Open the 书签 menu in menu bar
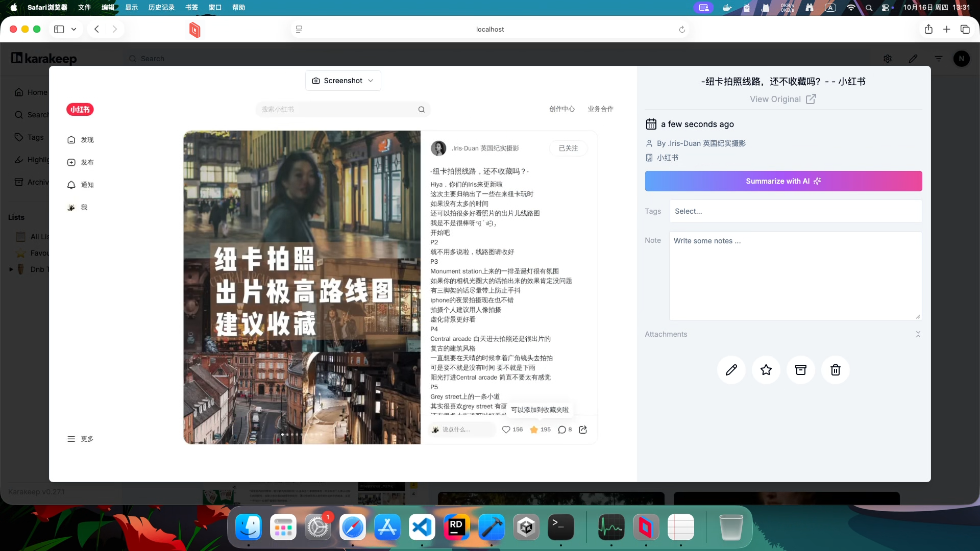 coord(191,8)
